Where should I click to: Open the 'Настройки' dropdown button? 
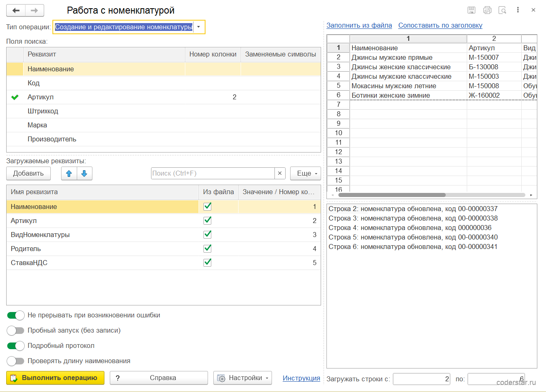tap(243, 378)
